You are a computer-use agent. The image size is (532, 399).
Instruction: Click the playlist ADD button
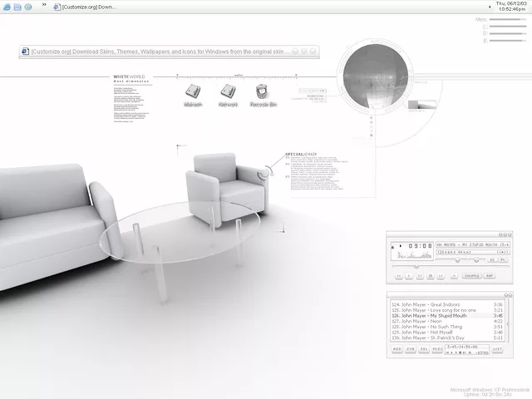coord(397,350)
